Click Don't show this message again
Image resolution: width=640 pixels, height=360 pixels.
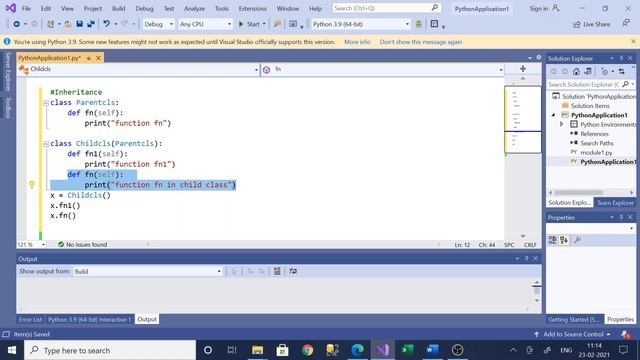pyautogui.click(x=420, y=42)
